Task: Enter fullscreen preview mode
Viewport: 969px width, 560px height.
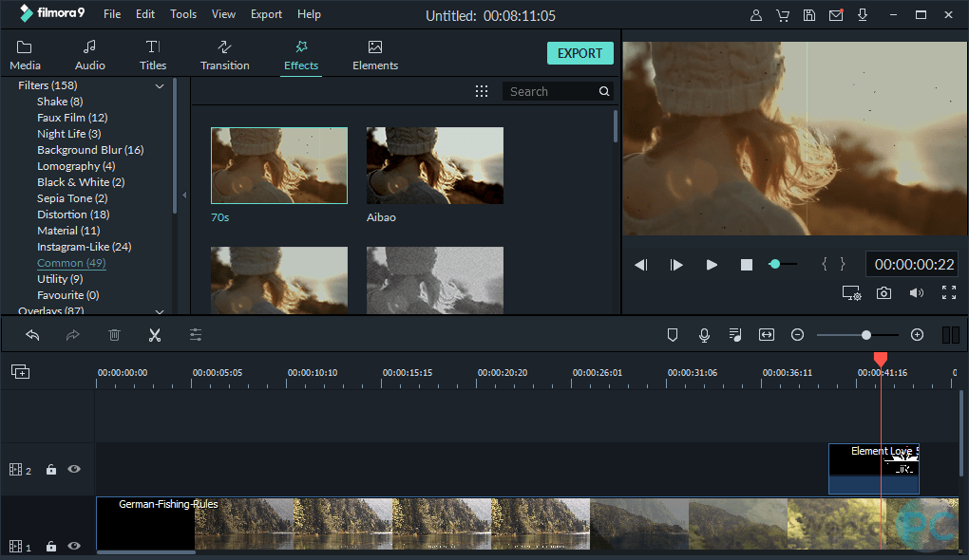Action: [948, 293]
